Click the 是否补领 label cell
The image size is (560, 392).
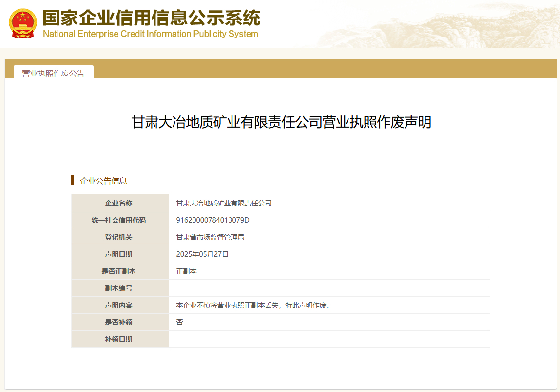pyautogui.click(x=120, y=322)
